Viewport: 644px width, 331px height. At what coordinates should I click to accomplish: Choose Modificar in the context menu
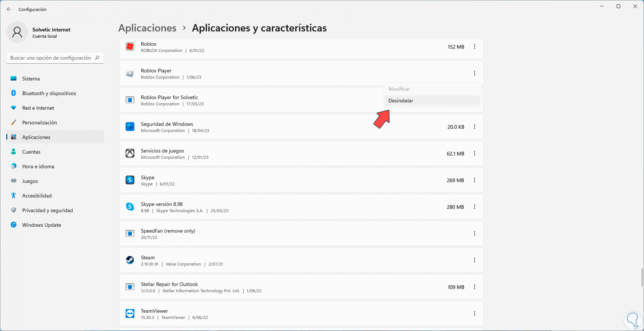click(x=399, y=89)
